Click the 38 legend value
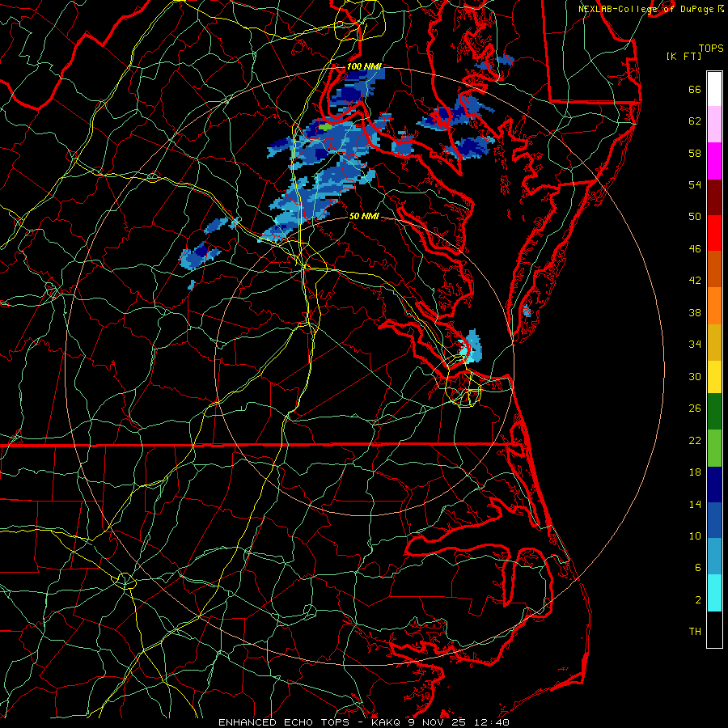Screen dimensions: 728x728 click(695, 313)
